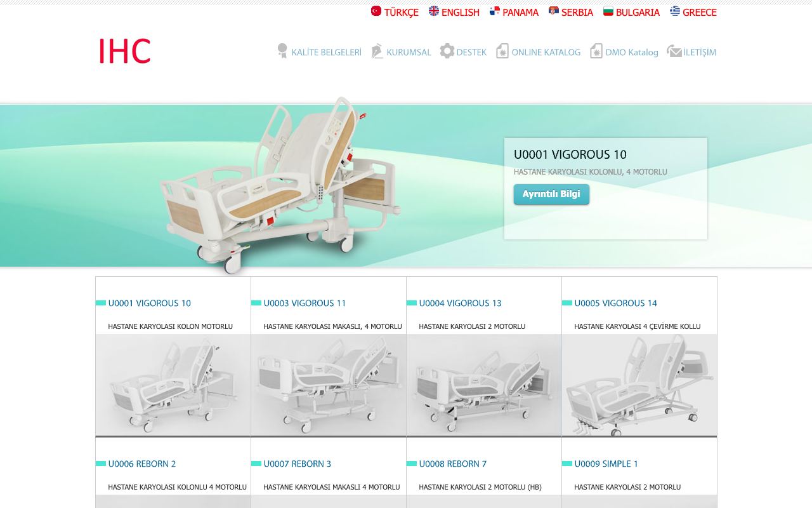Viewport: 812px width, 508px height.
Task: Select the PANAMA language link
Action: tap(521, 12)
